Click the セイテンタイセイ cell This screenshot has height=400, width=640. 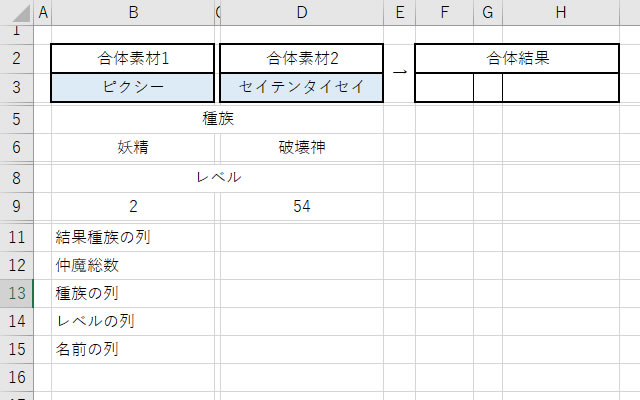click(x=302, y=87)
